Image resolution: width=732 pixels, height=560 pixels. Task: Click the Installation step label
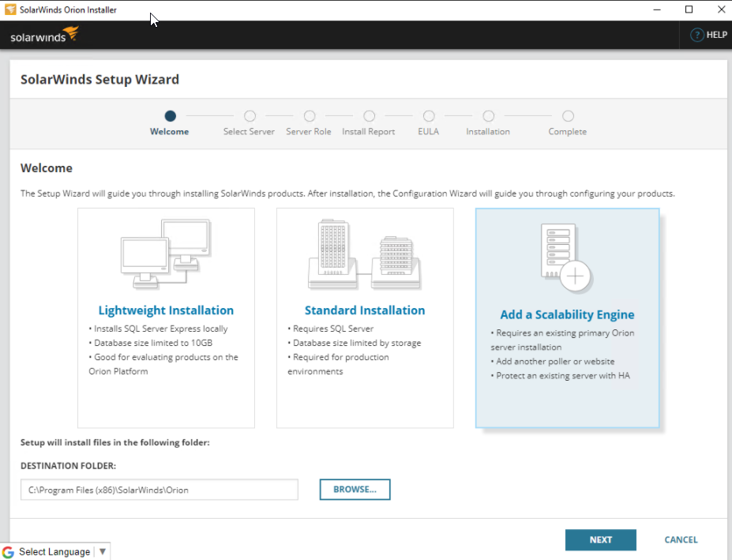(x=488, y=132)
